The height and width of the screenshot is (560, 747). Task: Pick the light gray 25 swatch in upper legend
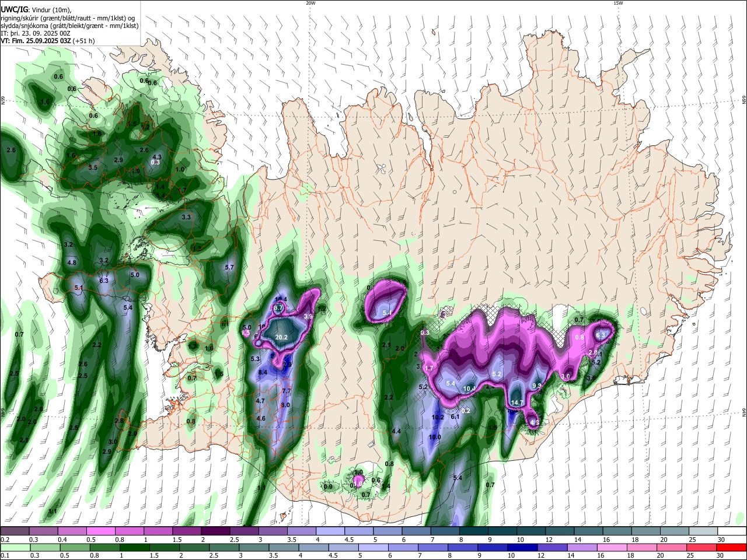coord(704,531)
